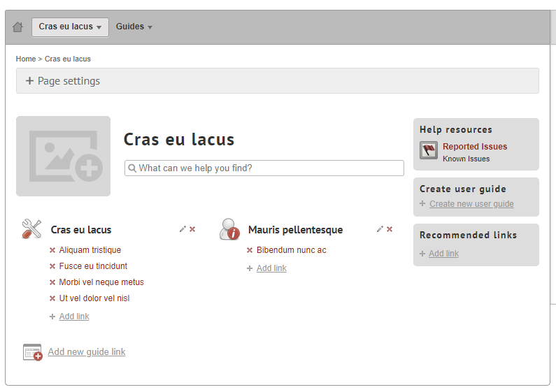Viewport: 556px width, 392px height.
Task: Open the Cras eu lacus dropdown in the top bar
Action: (x=70, y=27)
